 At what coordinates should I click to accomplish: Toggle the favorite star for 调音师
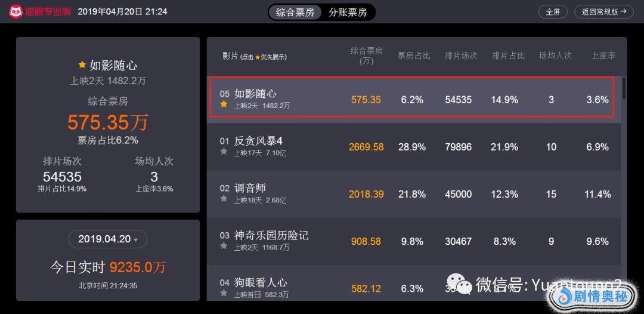point(224,199)
